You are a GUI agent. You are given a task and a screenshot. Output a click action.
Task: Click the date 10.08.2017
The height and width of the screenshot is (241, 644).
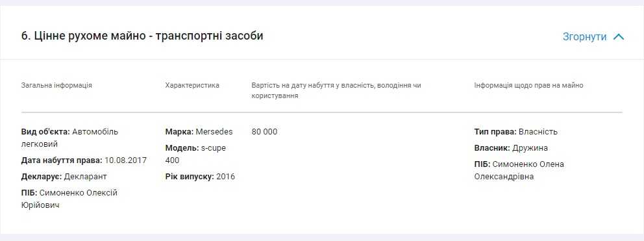point(126,160)
